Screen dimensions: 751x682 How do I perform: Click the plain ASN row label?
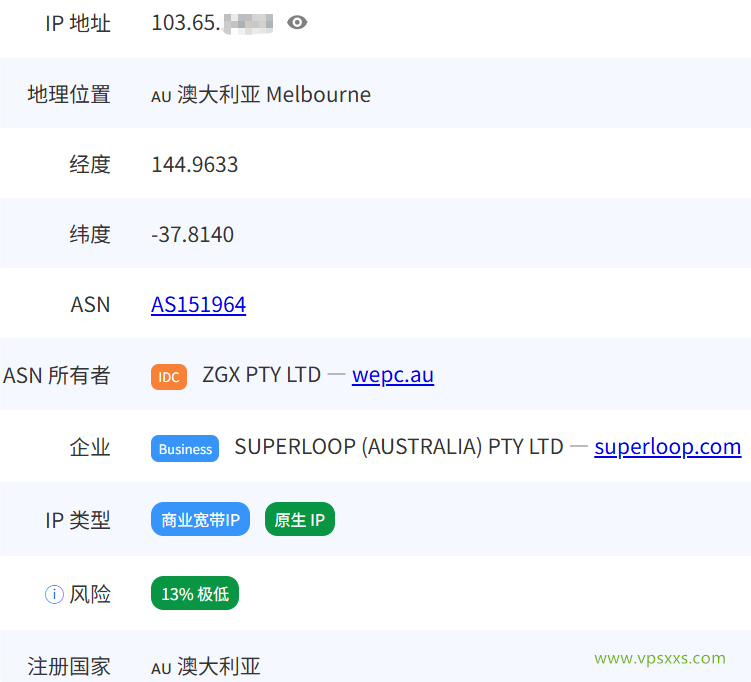(x=90, y=305)
